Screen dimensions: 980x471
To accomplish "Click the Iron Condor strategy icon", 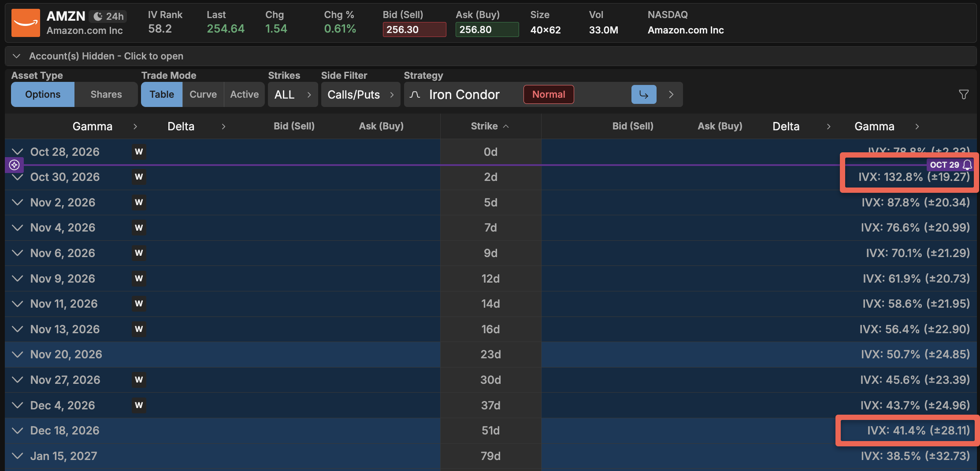I will click(x=415, y=94).
